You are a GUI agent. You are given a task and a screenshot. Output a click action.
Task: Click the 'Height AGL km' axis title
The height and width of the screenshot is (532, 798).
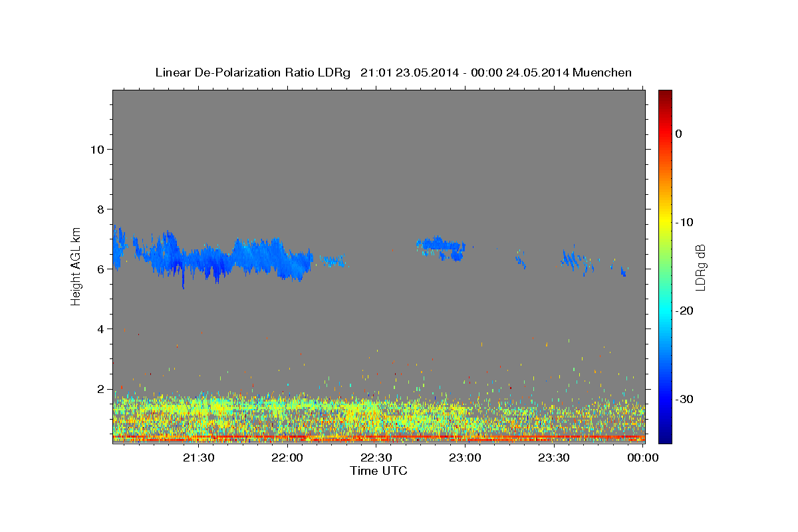point(76,267)
